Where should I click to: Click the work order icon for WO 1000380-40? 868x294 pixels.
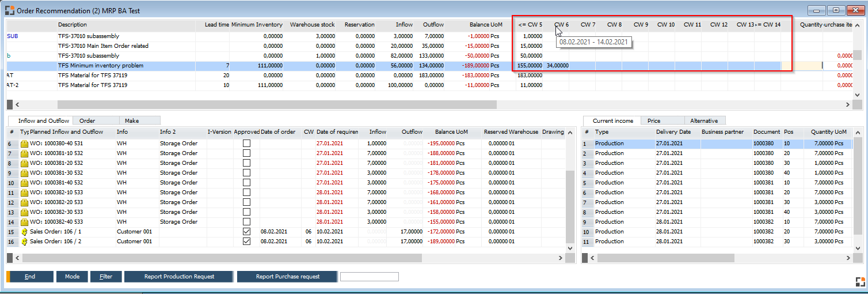pyautogui.click(x=25, y=144)
